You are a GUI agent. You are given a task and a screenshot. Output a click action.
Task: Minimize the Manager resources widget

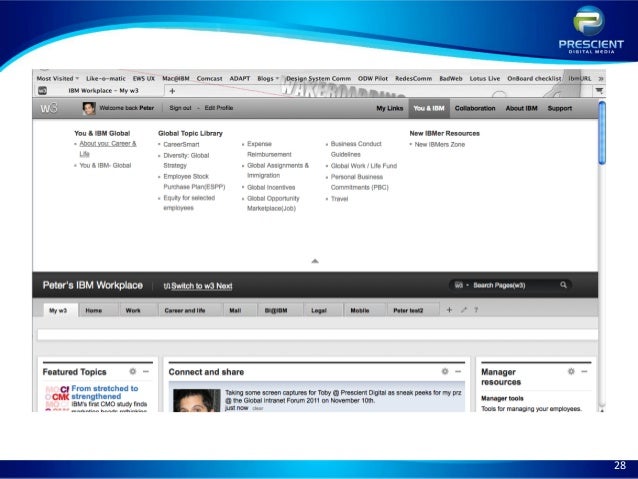pyautogui.click(x=584, y=371)
